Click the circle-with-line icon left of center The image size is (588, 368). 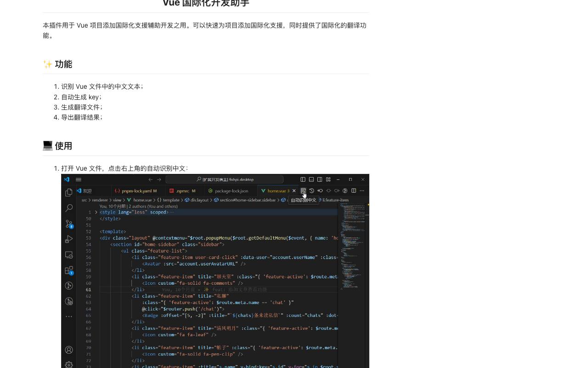tap(328, 190)
